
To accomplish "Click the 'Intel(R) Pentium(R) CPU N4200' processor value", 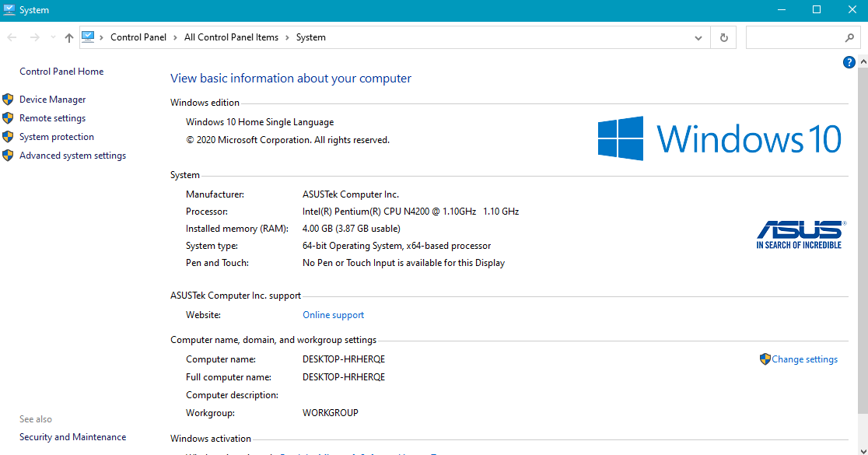I will tap(410, 212).
